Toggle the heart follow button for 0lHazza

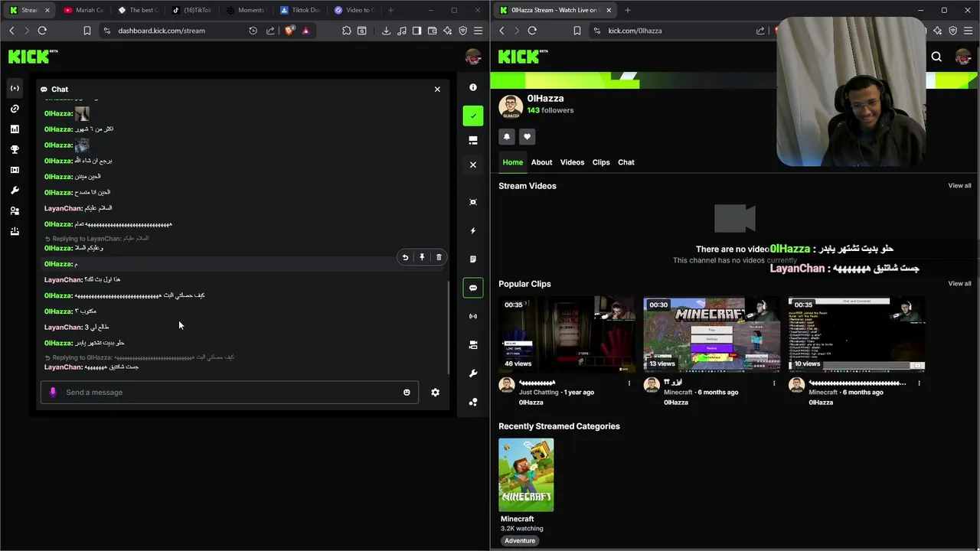click(527, 137)
